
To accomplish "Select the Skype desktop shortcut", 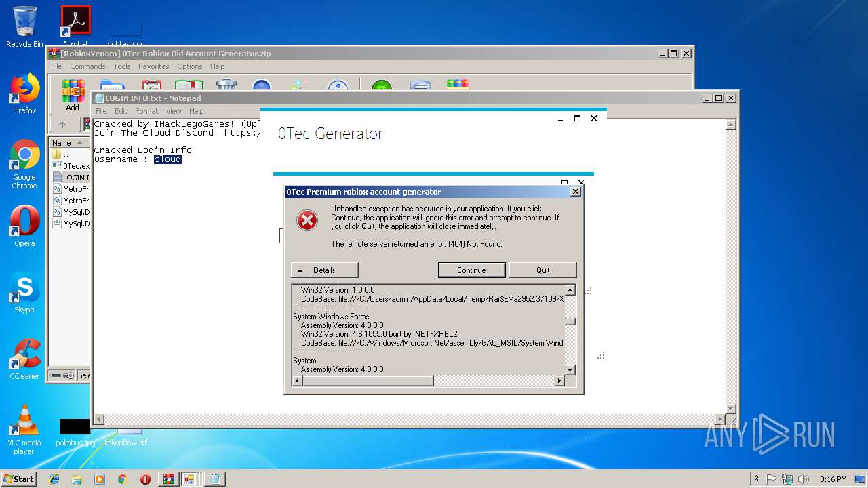I will coord(24,293).
